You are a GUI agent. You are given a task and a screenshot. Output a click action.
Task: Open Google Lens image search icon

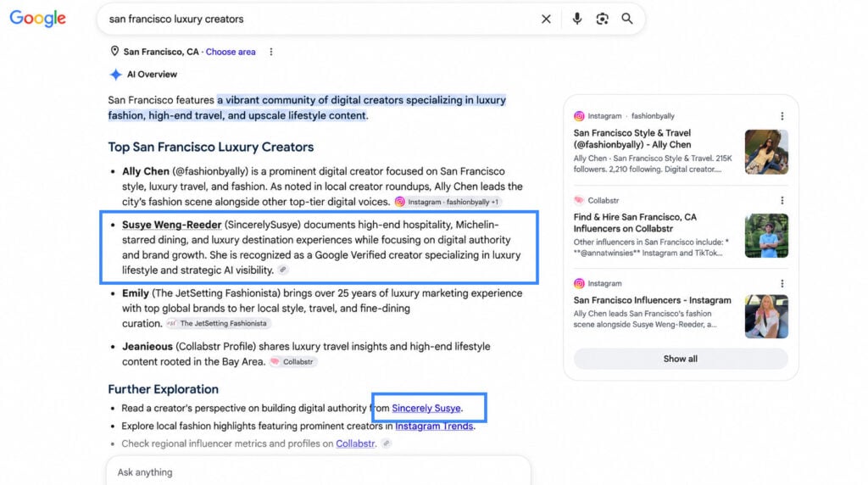pos(602,19)
